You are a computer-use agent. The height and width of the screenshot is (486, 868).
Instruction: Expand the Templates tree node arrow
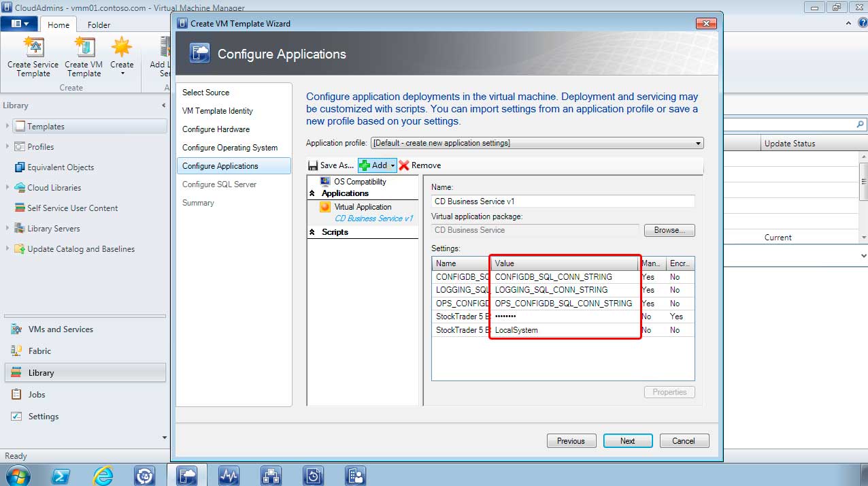tap(7, 126)
